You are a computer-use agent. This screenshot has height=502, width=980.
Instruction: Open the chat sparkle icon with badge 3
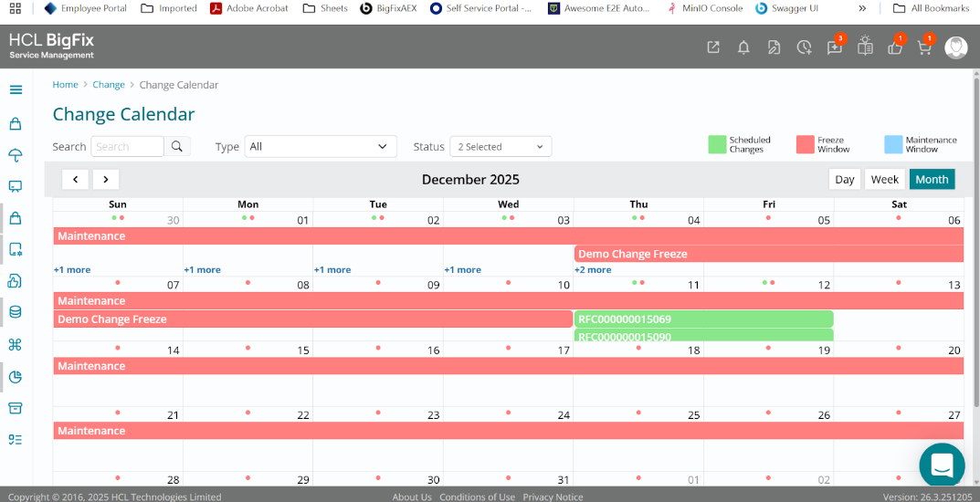pyautogui.click(x=835, y=47)
